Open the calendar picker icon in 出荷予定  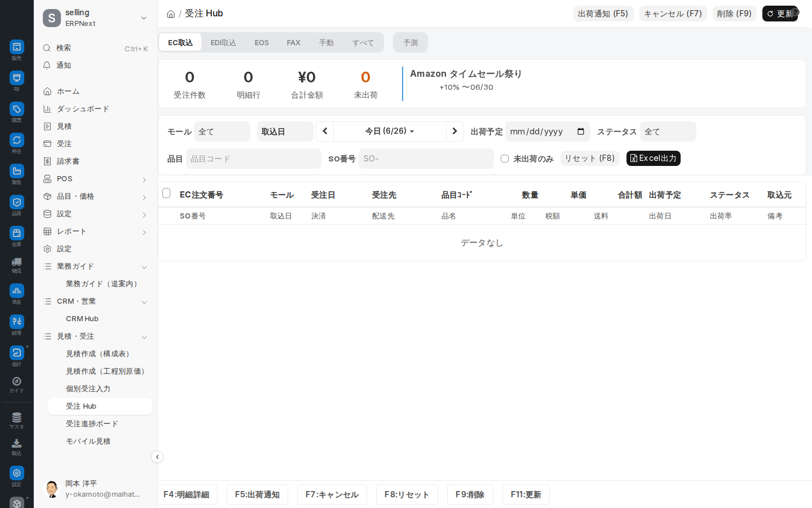pyautogui.click(x=581, y=132)
